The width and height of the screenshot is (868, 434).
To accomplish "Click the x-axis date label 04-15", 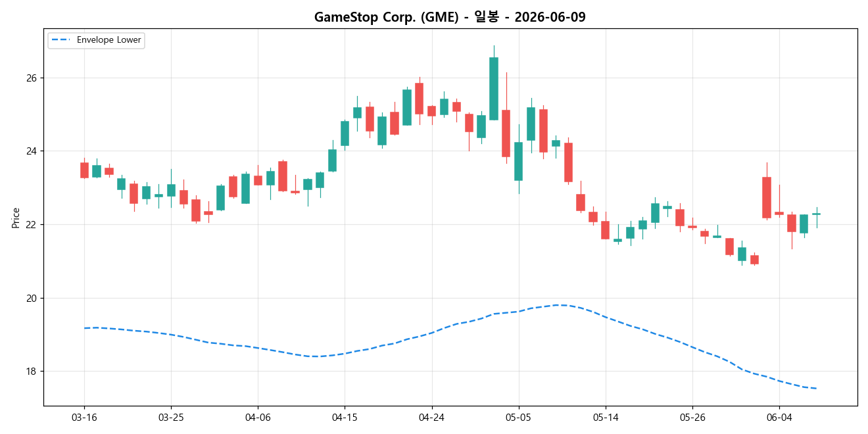I will 345,418.
